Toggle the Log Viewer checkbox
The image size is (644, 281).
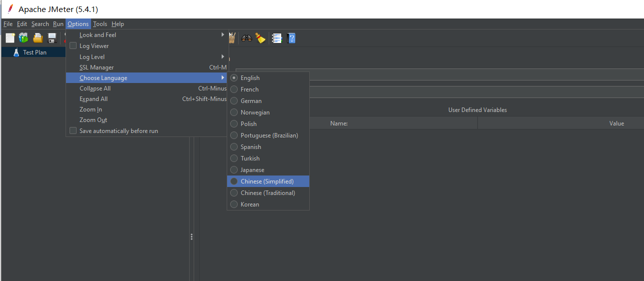pos(73,45)
